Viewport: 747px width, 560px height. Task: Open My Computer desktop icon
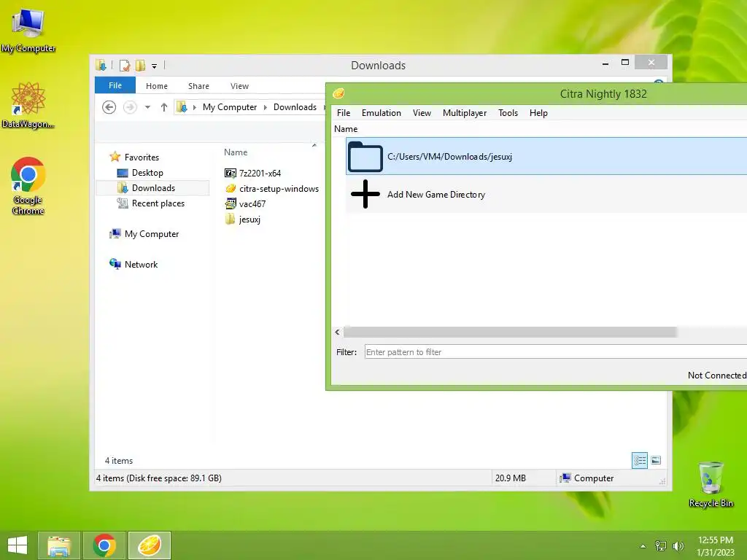[28, 29]
